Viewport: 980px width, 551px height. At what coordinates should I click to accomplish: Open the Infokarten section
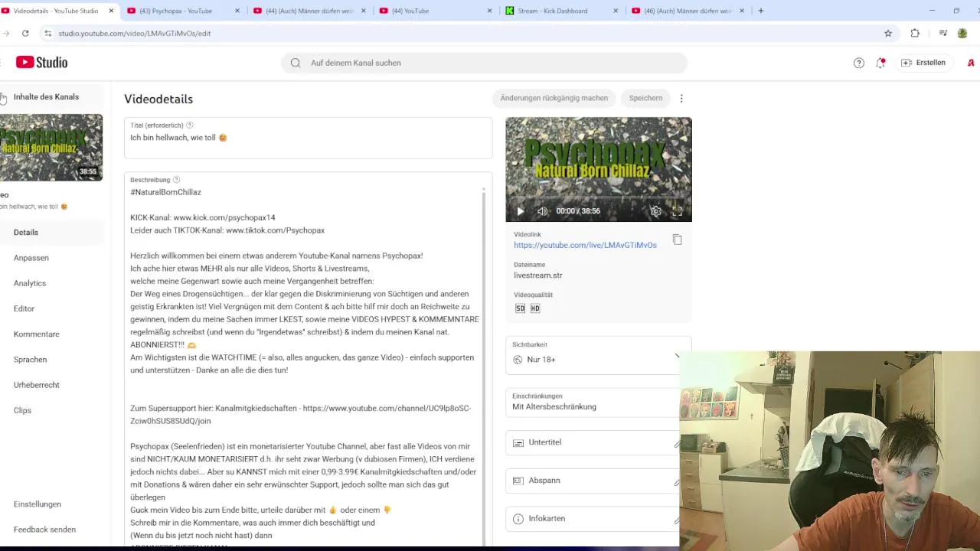598,519
